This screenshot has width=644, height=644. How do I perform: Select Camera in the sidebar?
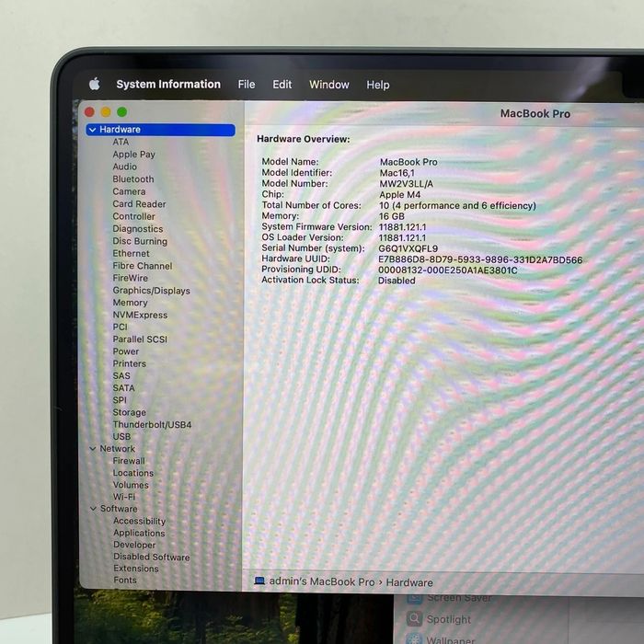(x=129, y=191)
